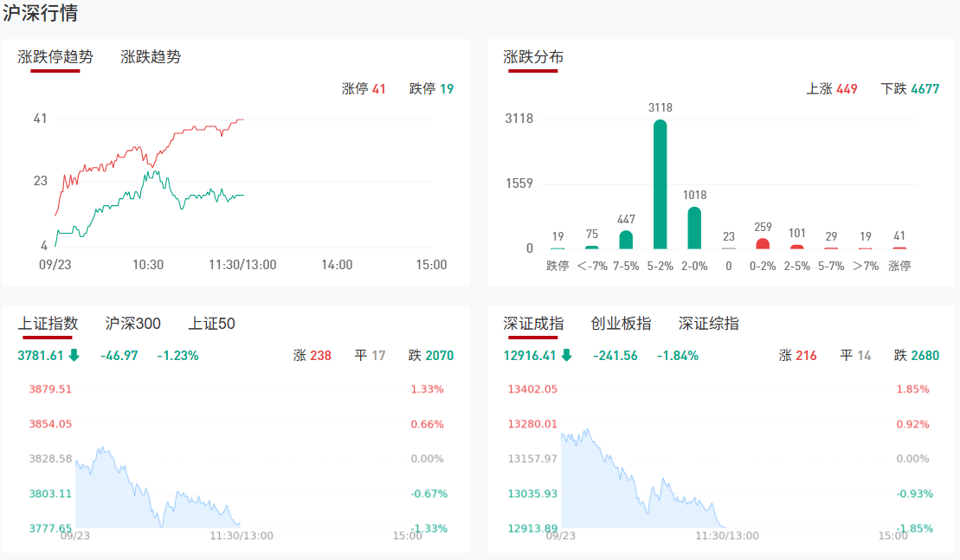This screenshot has width=960, height=560.
Task: Click the 涨跌分布 panel tab
Action: pyautogui.click(x=533, y=57)
